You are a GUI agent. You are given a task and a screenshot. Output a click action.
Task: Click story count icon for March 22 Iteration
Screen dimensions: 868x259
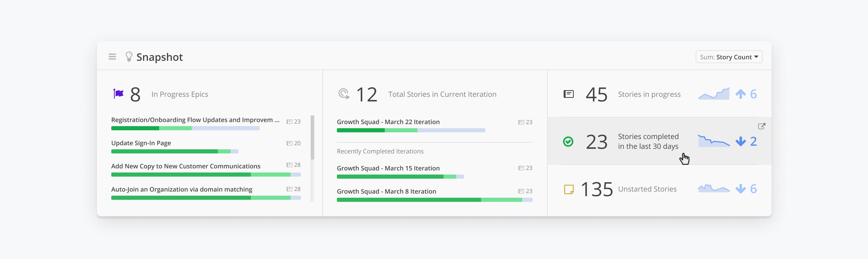[521, 122]
